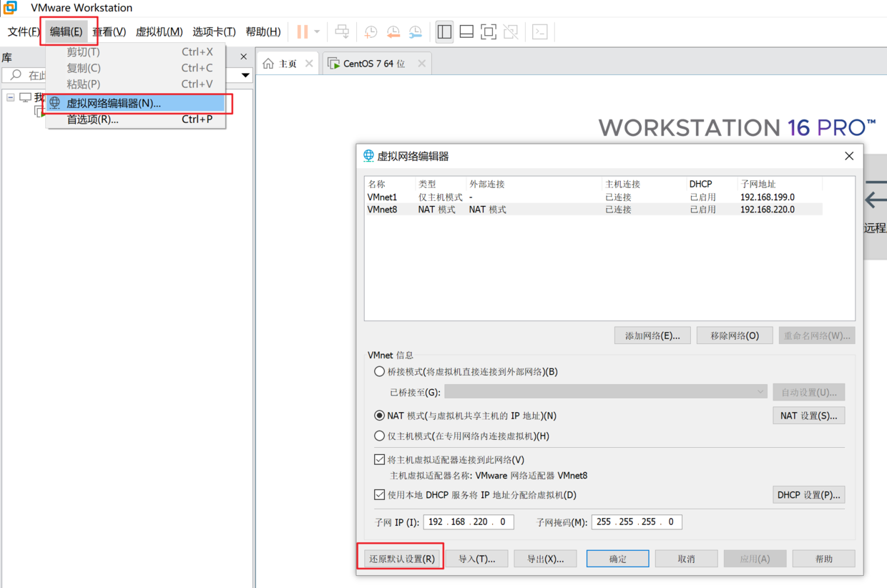Click the take snapshot clock icon
Viewport: 887px width, 588px height.
tap(371, 31)
